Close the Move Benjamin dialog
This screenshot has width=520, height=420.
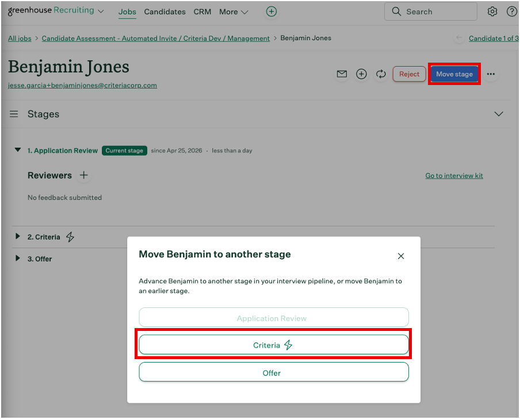401,256
